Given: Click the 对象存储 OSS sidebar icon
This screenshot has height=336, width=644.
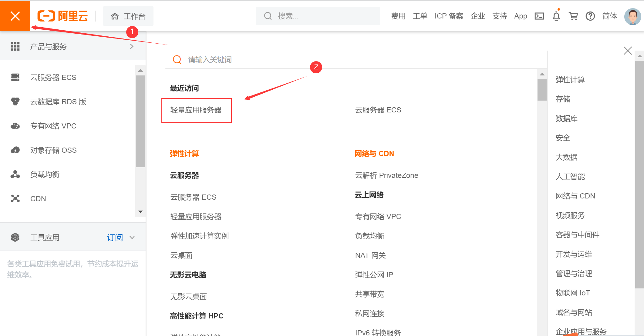Looking at the screenshot, I should 15,150.
